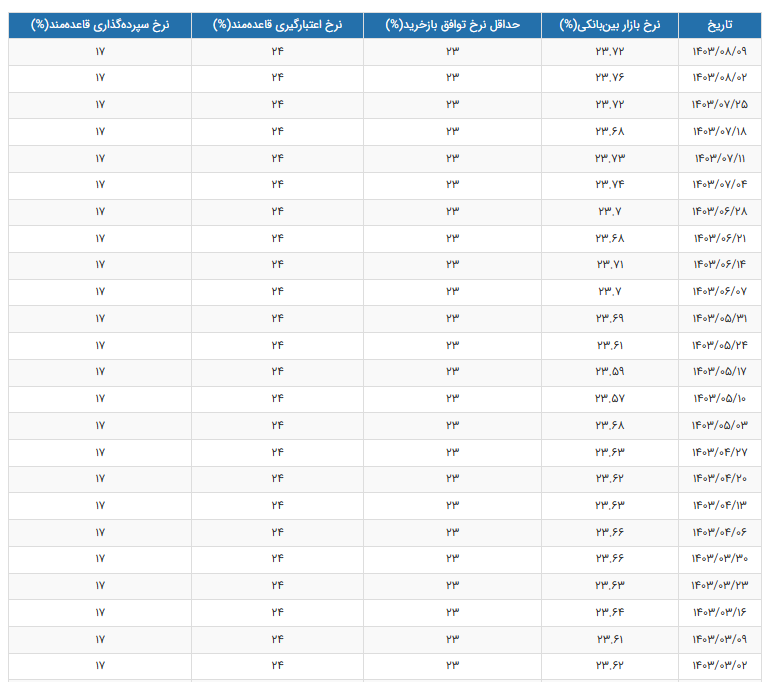Click interbank rate ۲۳.۵۷ in the ۱۴۰۳/۰۵/۱۰ row
The height and width of the screenshot is (682, 771).
(x=610, y=399)
